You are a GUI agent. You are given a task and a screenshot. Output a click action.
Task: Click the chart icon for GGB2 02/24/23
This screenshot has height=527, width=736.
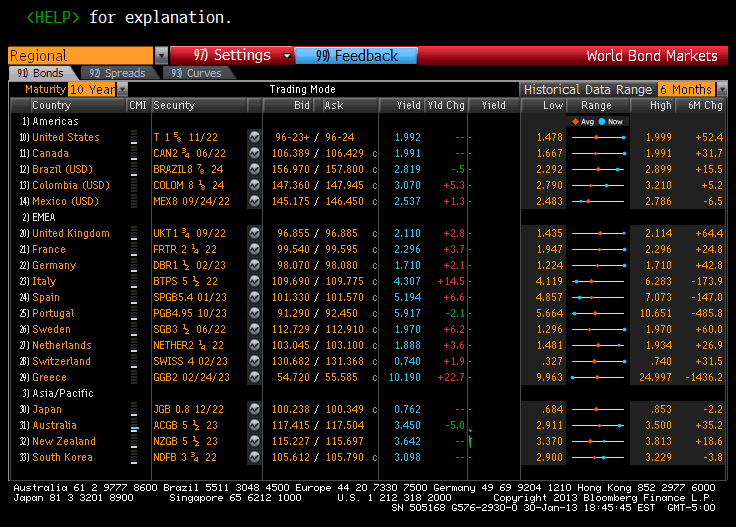coord(254,377)
